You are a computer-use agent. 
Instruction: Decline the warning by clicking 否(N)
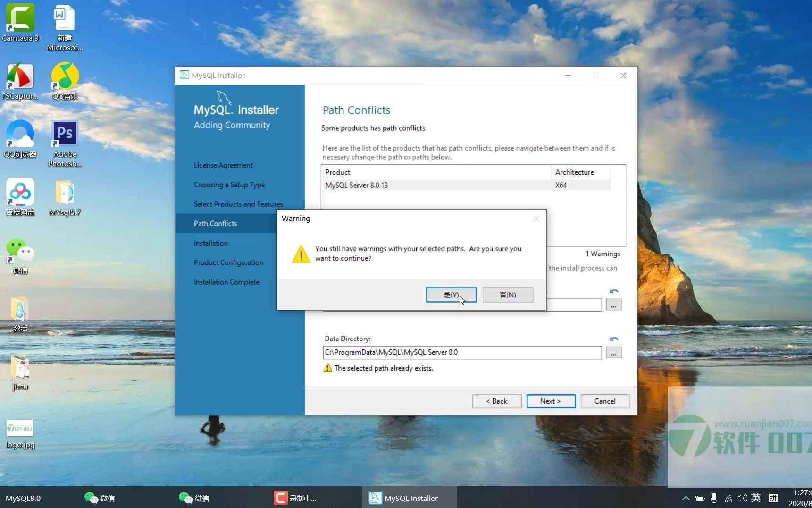pyautogui.click(x=508, y=295)
